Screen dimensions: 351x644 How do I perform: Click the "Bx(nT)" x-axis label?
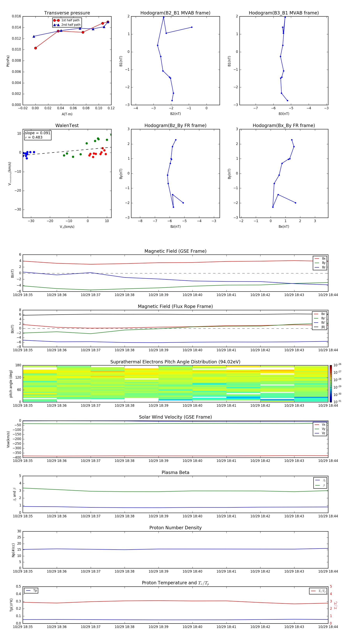(284, 227)
